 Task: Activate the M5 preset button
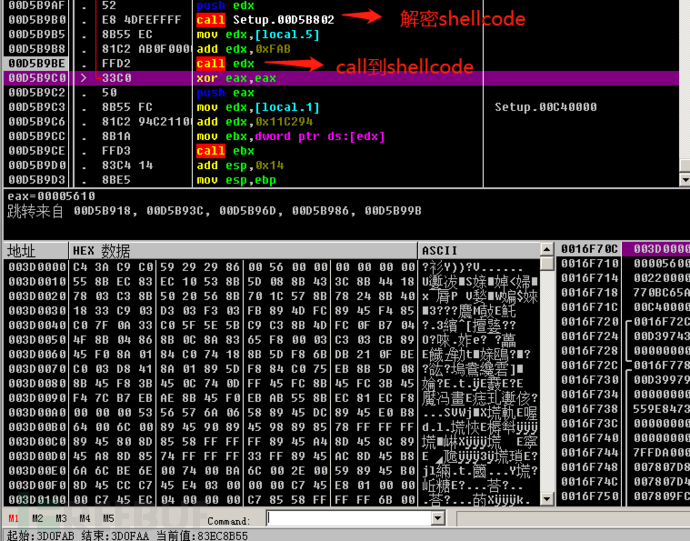108,519
